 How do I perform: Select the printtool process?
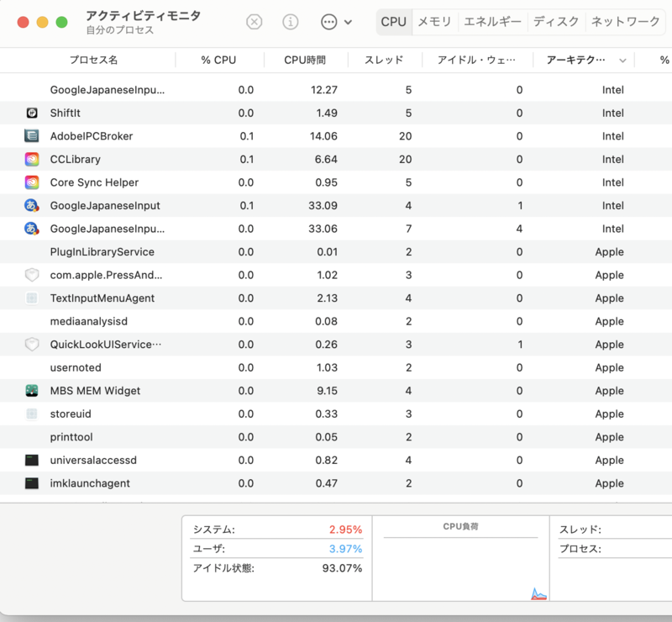pyautogui.click(x=71, y=437)
